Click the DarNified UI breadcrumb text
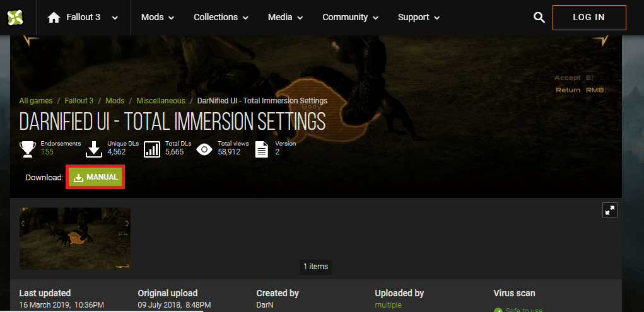The image size is (644, 312). [262, 101]
